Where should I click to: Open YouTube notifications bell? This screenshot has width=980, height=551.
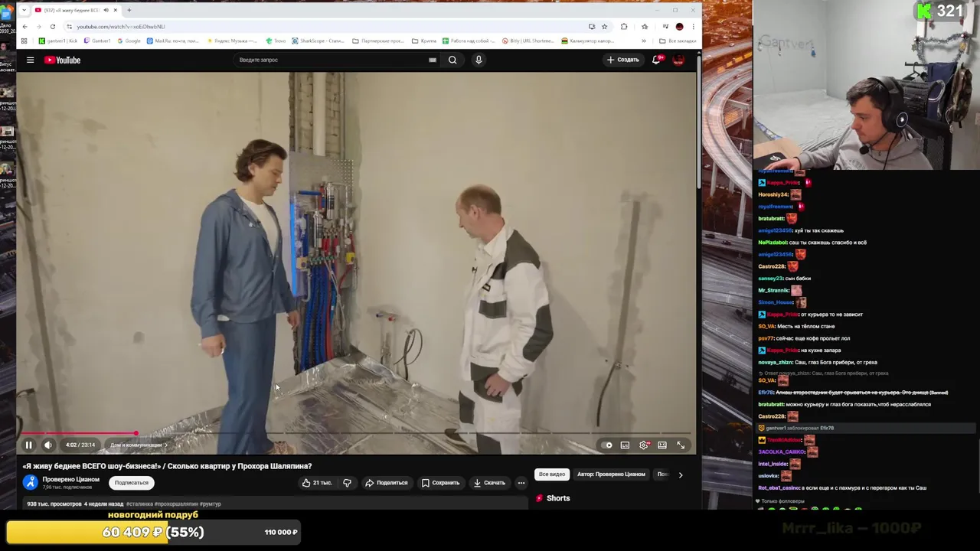657,60
